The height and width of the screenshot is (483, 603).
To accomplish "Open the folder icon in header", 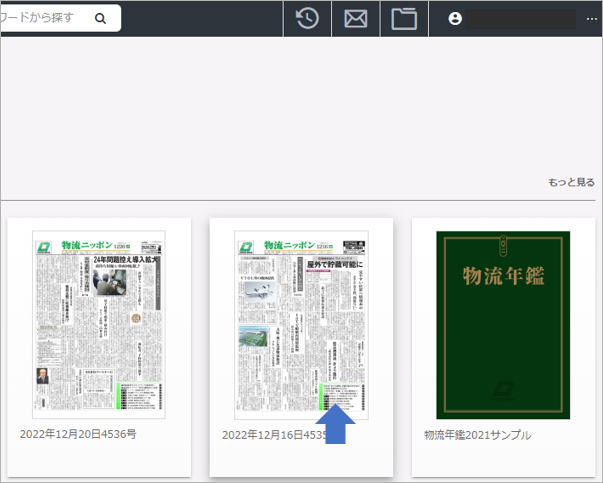I will [404, 18].
